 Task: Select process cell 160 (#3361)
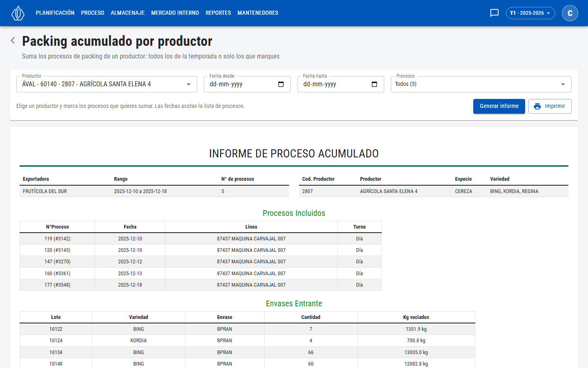58,274
